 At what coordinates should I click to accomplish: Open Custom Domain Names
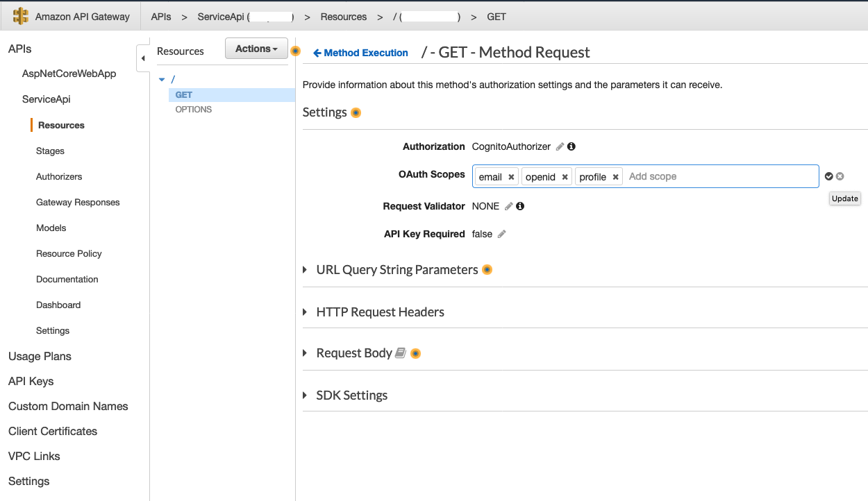click(68, 407)
